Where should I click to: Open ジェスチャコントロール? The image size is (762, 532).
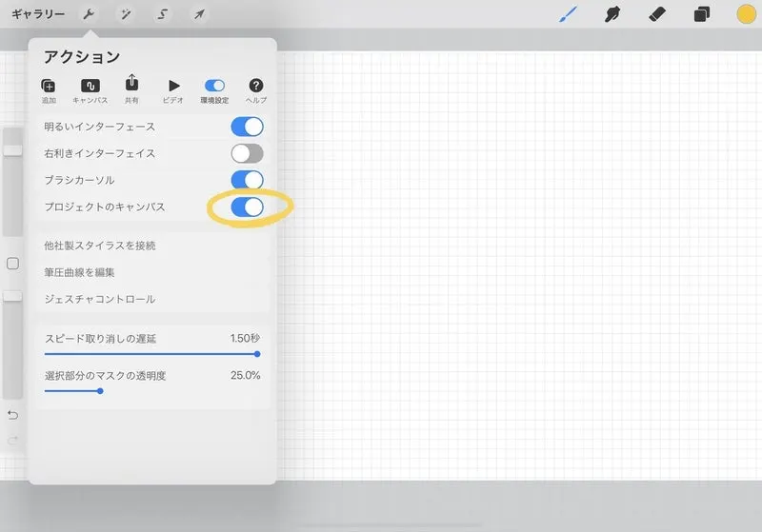(152, 299)
